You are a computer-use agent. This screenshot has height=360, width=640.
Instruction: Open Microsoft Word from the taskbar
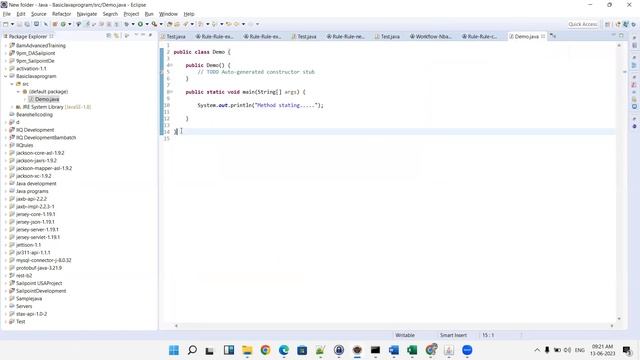(394, 350)
